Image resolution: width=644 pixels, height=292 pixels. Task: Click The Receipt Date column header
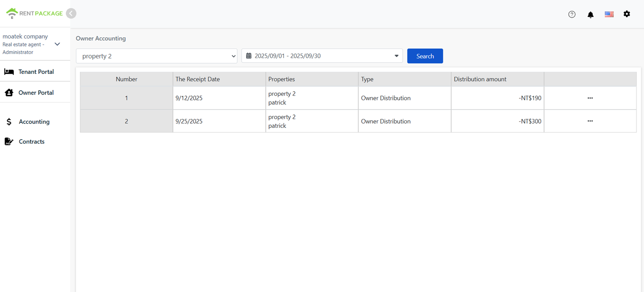click(197, 79)
